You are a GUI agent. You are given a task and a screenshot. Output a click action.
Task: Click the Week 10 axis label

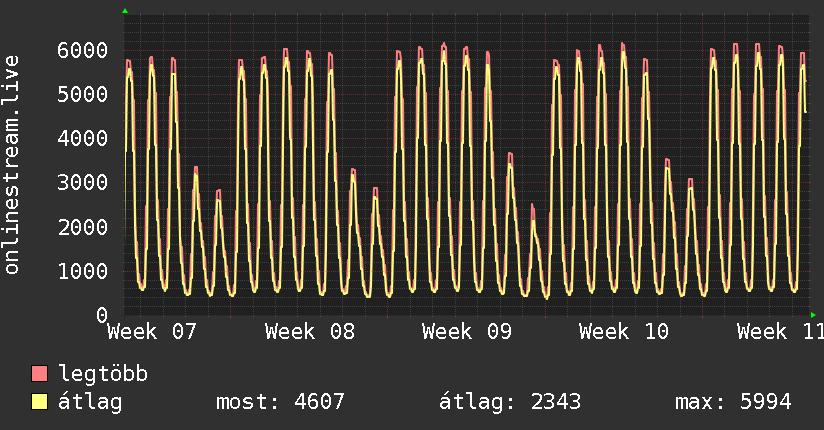624,332
